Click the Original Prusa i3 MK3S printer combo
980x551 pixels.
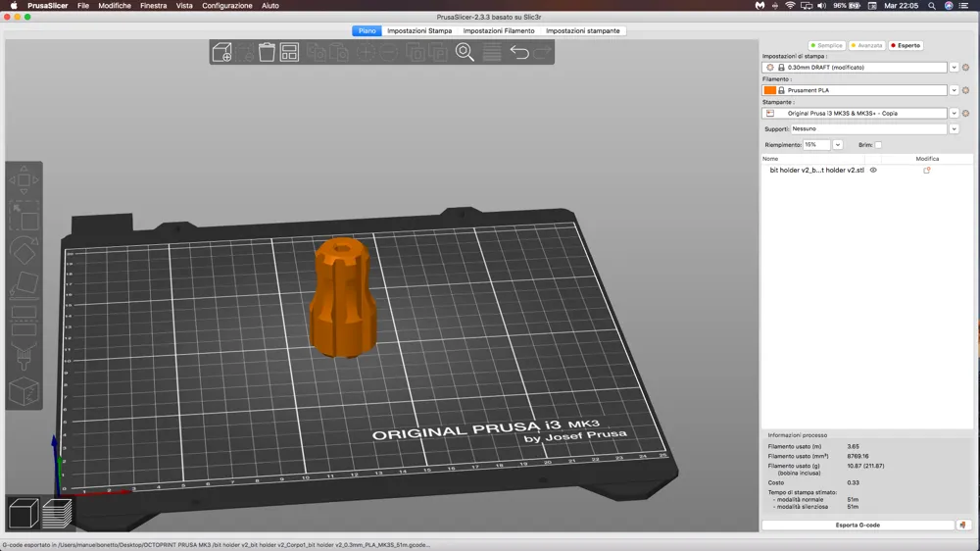tap(855, 113)
